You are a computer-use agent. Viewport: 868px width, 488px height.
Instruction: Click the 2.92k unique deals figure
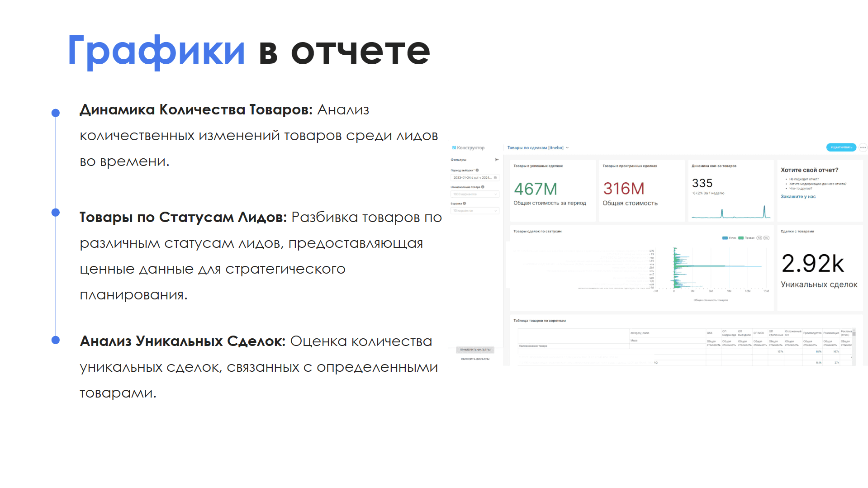(813, 263)
